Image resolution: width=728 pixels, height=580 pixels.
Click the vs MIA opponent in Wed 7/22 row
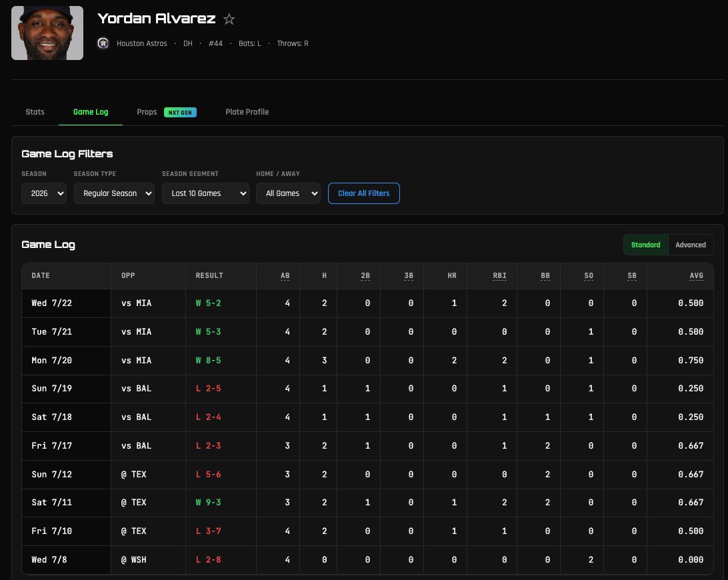coord(137,303)
